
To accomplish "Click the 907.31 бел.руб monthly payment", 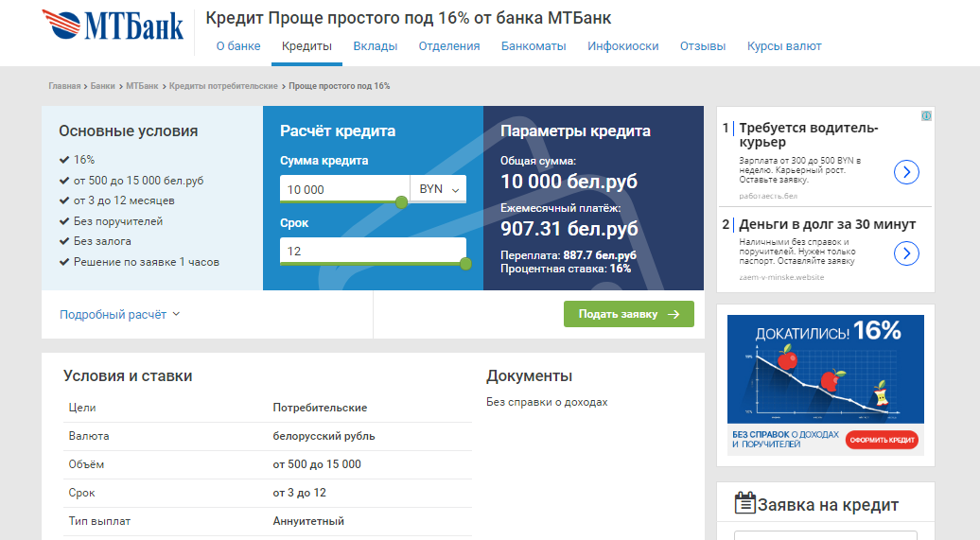I will tap(569, 228).
